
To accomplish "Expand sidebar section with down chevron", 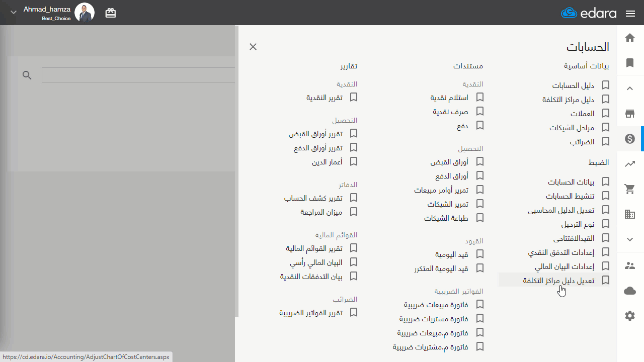I will [x=630, y=240].
